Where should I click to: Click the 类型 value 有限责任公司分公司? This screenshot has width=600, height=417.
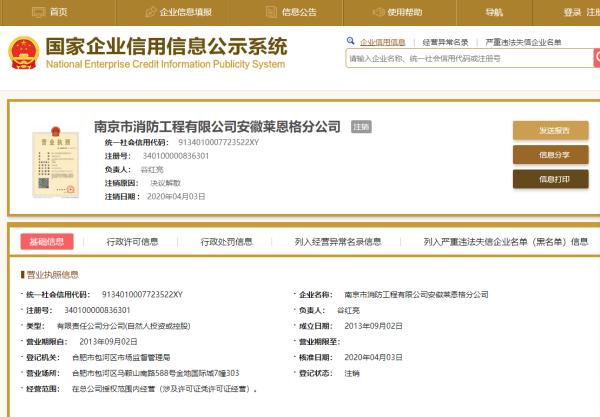[123, 326]
